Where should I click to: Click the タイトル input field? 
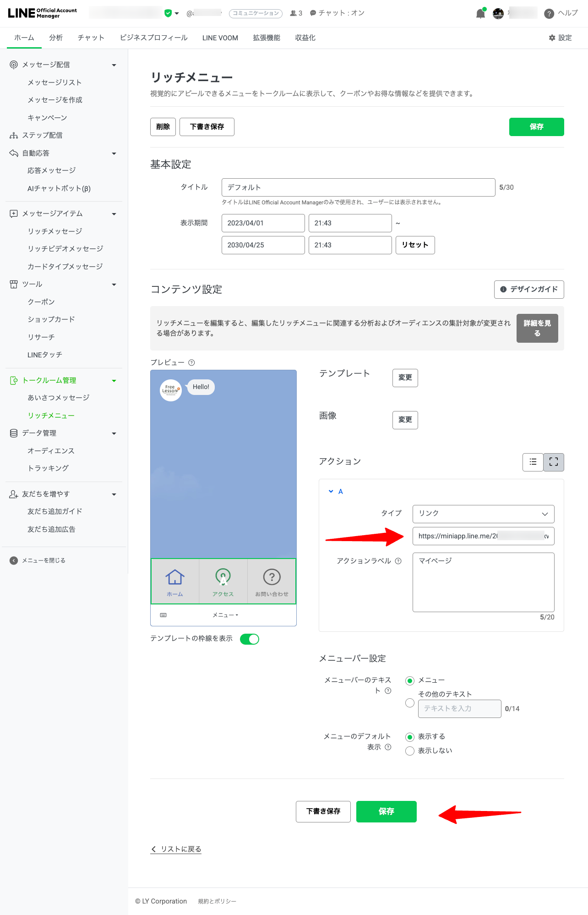pyautogui.click(x=358, y=187)
